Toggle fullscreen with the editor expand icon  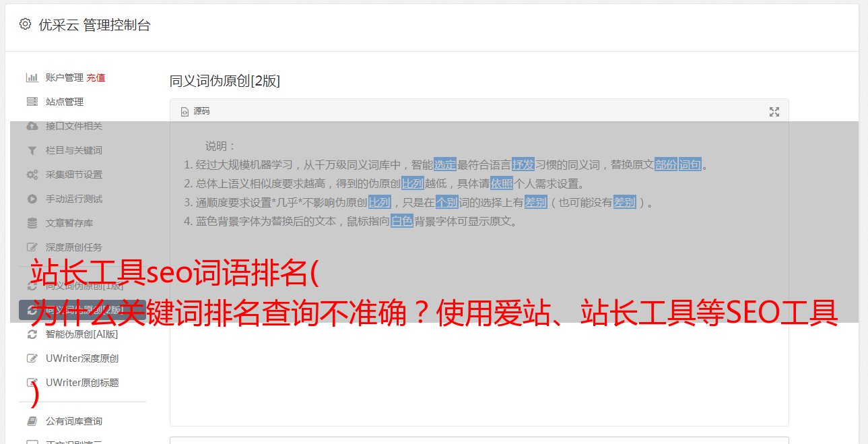click(774, 112)
